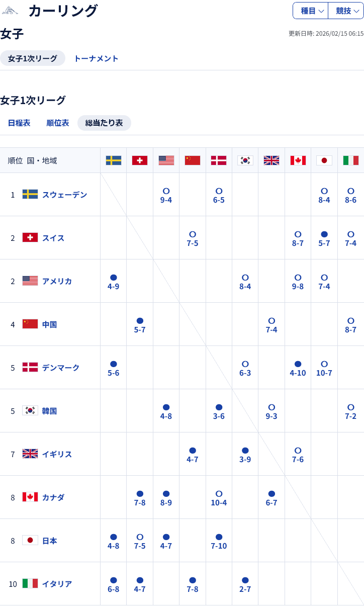364x611 pixels.
Task: Switch to the 順位表 view
Action: (58, 123)
